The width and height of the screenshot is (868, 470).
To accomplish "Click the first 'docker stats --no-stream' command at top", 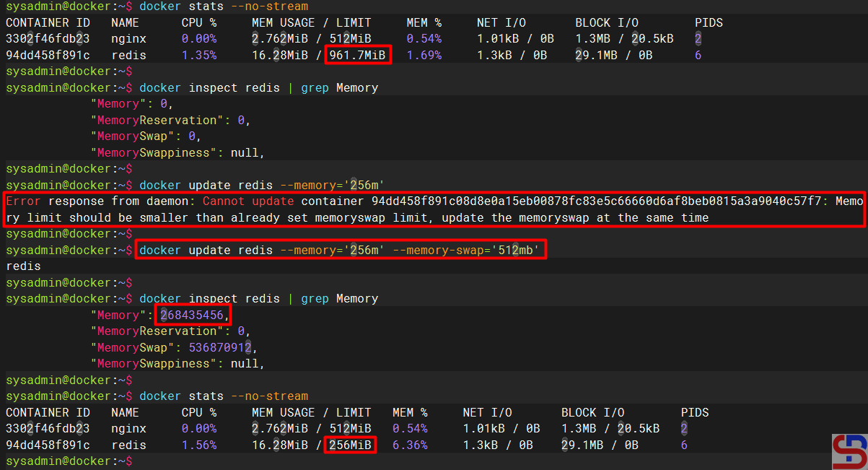I will point(224,6).
